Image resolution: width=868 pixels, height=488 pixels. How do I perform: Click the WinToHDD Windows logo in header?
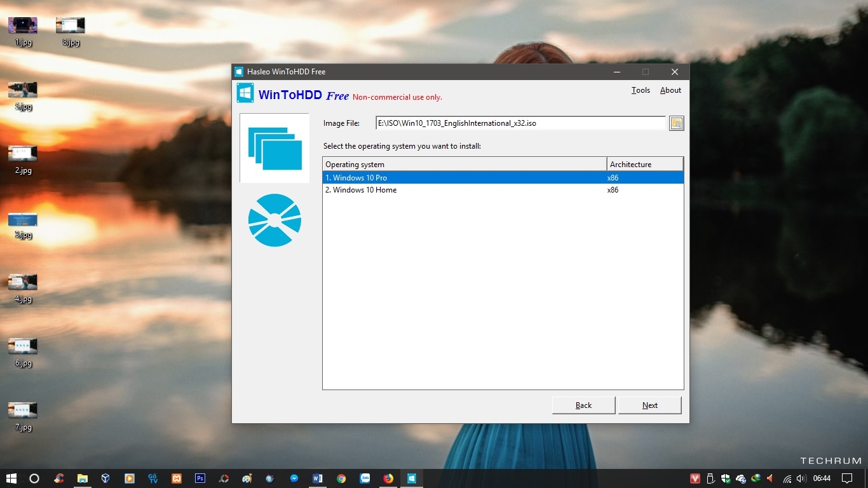coord(245,93)
